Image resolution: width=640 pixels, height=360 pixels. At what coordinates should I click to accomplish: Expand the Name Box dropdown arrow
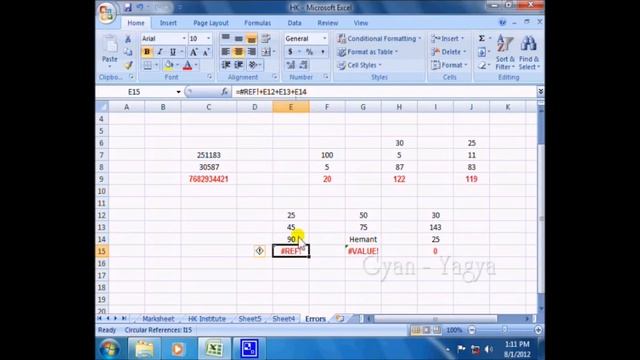coord(178,92)
